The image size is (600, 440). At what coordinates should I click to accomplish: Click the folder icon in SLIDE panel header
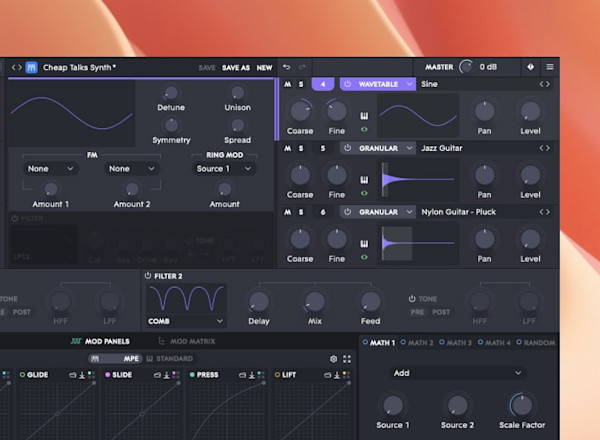coord(157,375)
